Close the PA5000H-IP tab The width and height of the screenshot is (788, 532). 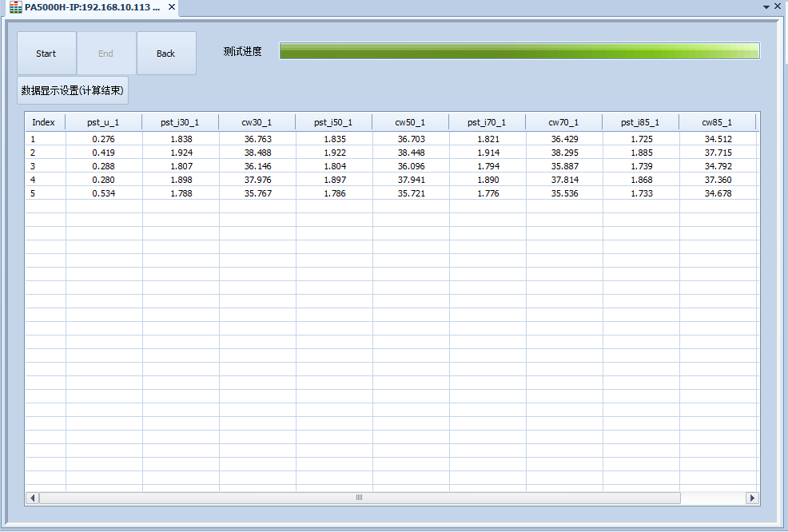(172, 7)
